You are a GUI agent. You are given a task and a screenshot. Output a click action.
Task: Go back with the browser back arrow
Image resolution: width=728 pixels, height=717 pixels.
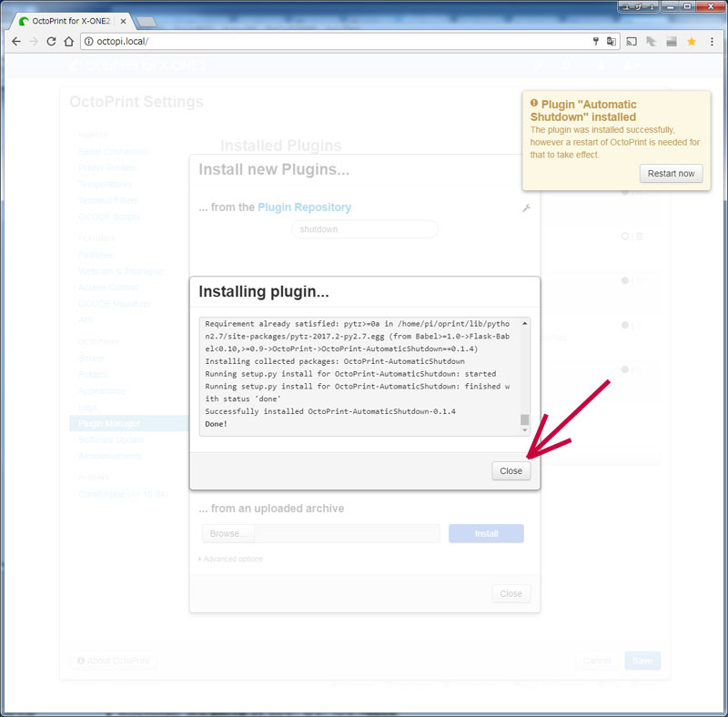pos(16,41)
